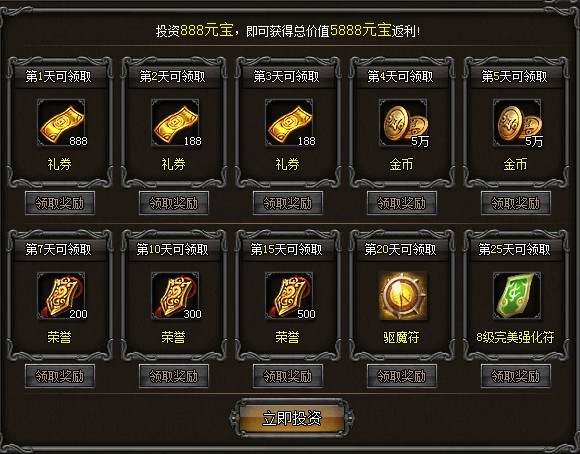This screenshot has width=580, height=454.
Task: Click the 立即投资 invest button
Action: click(292, 418)
